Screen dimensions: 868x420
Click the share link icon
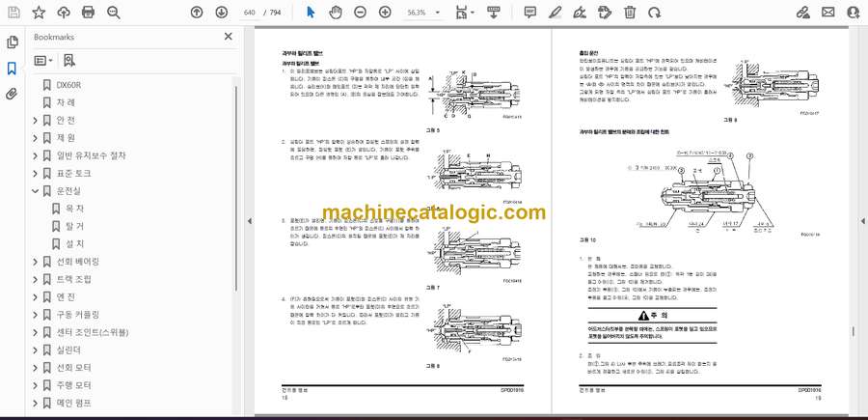tap(802, 13)
